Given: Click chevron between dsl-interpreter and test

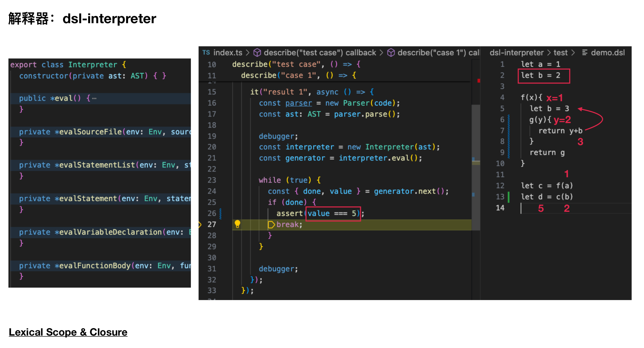Looking at the screenshot, I should pos(549,53).
